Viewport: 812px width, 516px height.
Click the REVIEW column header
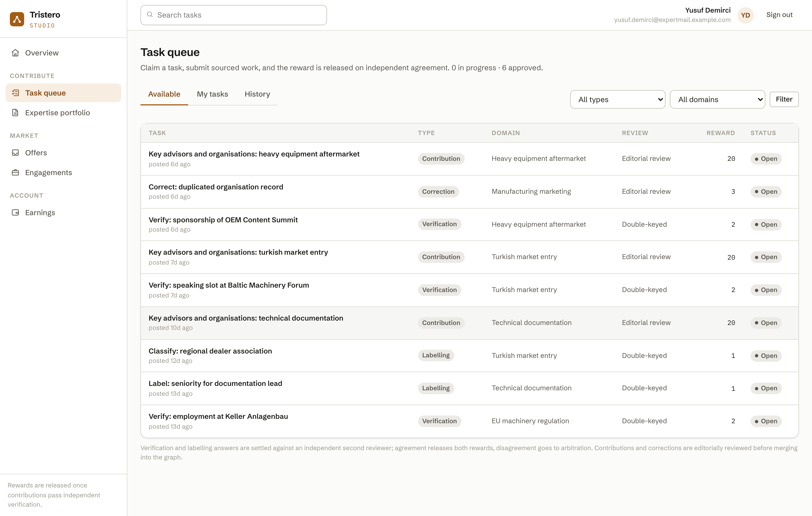635,133
